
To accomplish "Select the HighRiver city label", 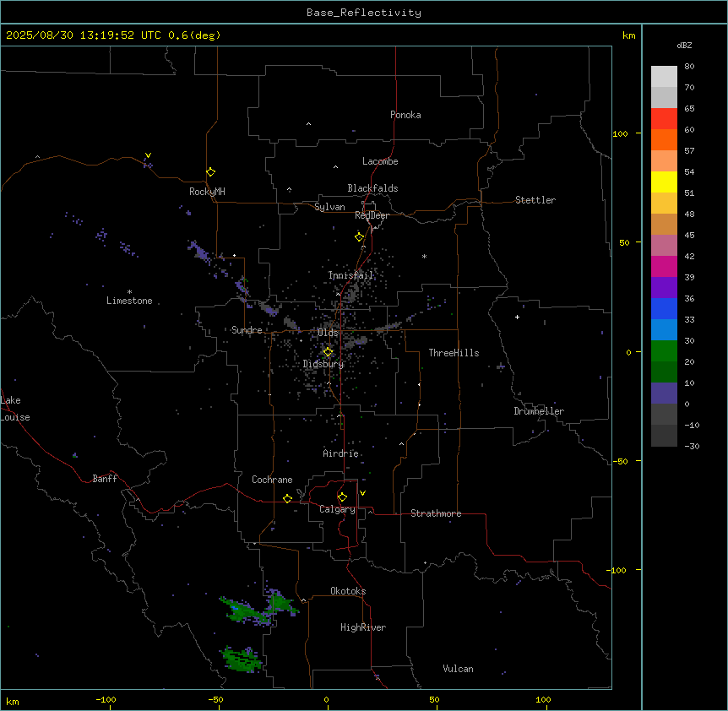I will (363, 627).
